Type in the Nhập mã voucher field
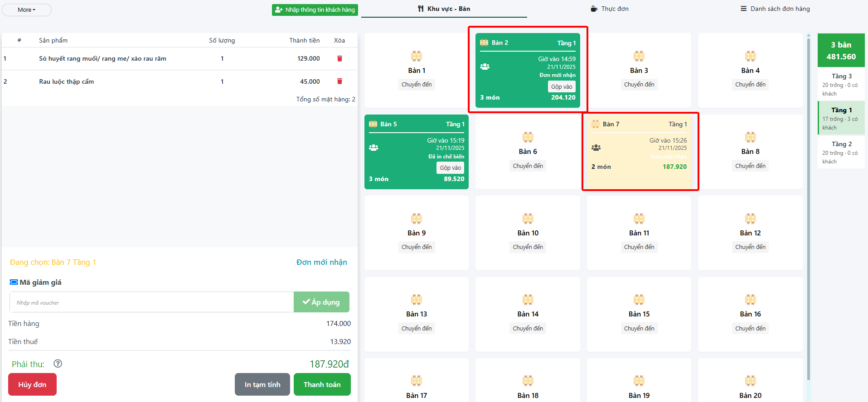The image size is (868, 402). [152, 302]
